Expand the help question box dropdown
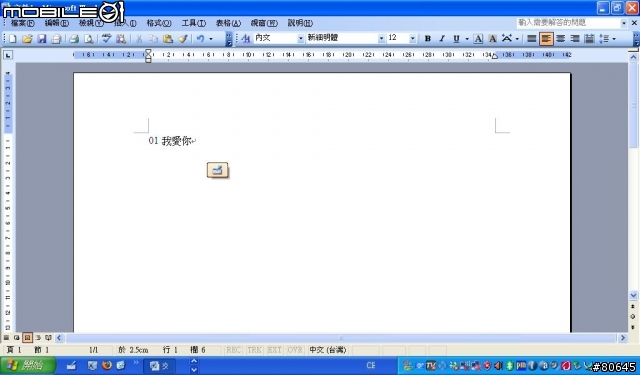 624,23
